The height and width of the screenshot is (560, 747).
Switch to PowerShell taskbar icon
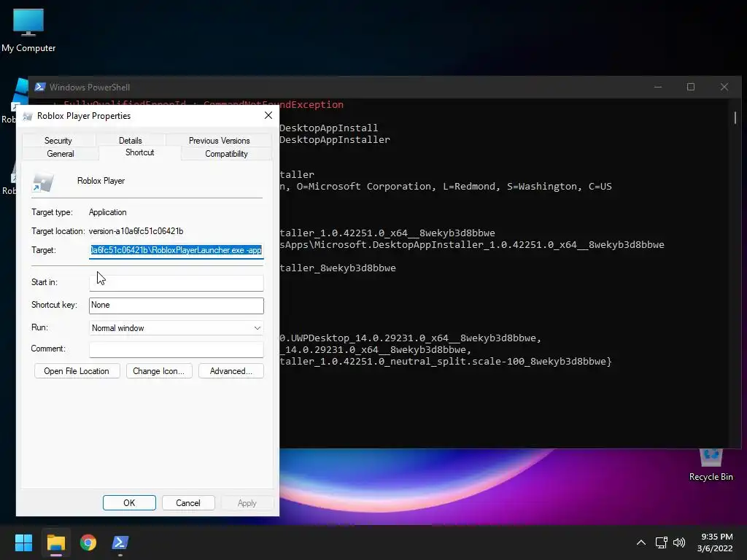click(120, 542)
